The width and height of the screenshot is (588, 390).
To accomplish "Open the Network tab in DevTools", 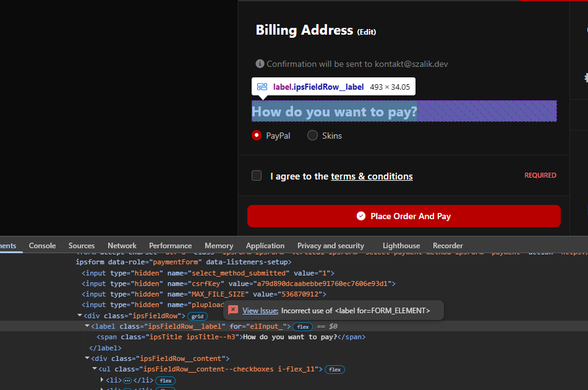I will (122, 246).
